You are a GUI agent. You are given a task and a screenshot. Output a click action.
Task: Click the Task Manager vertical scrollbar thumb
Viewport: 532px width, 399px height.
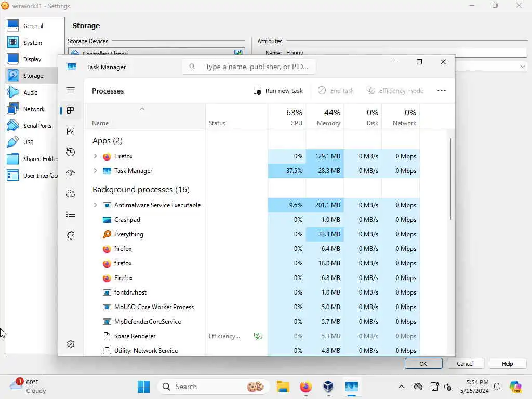click(451, 179)
